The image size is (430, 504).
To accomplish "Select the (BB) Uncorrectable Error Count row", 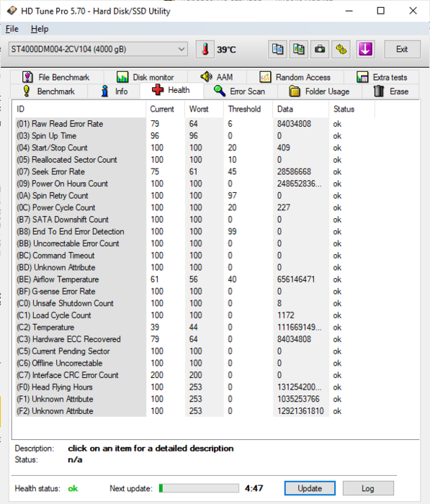I will [x=195, y=243].
